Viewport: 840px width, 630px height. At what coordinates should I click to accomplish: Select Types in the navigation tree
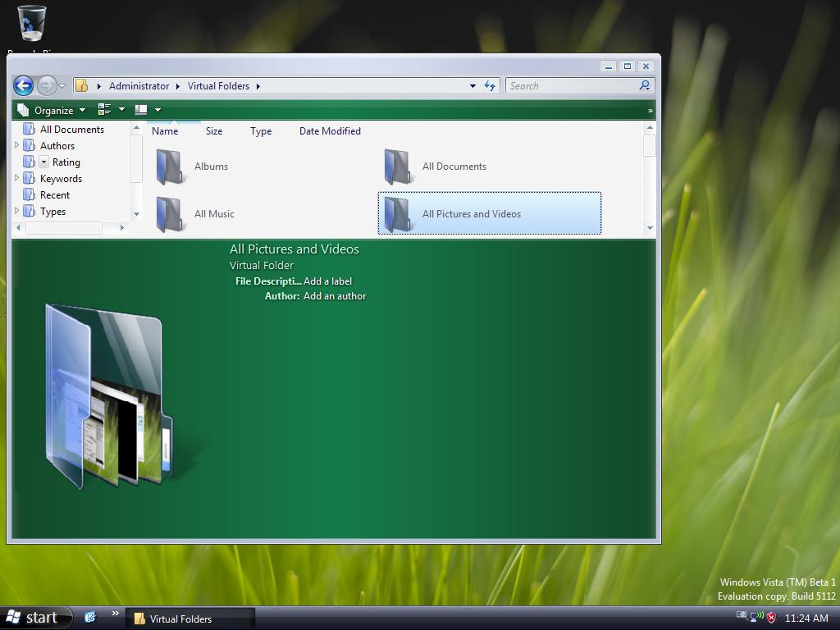tap(52, 212)
